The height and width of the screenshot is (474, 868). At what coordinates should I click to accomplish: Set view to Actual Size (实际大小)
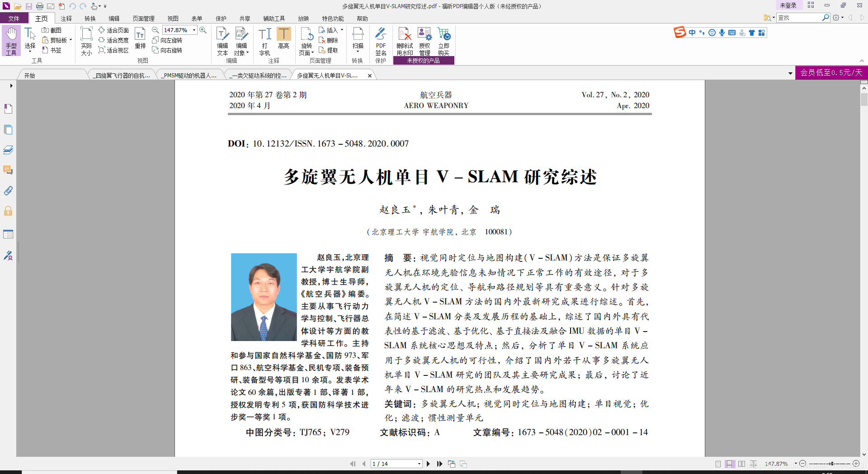click(86, 41)
